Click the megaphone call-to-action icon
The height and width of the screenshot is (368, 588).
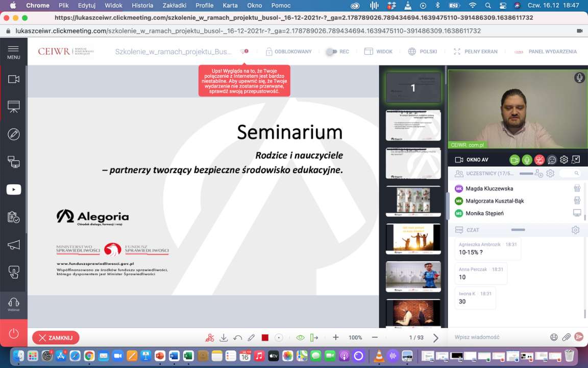point(14,245)
